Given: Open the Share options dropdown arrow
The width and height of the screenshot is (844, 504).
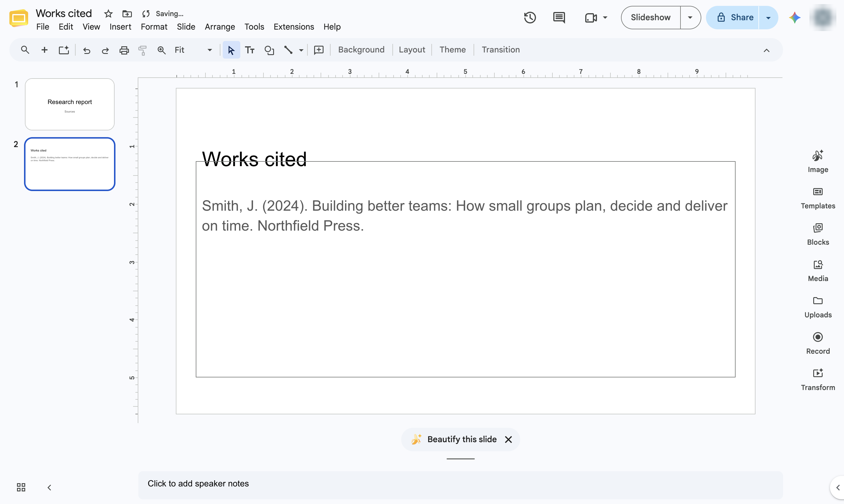Looking at the screenshot, I should pos(768,18).
